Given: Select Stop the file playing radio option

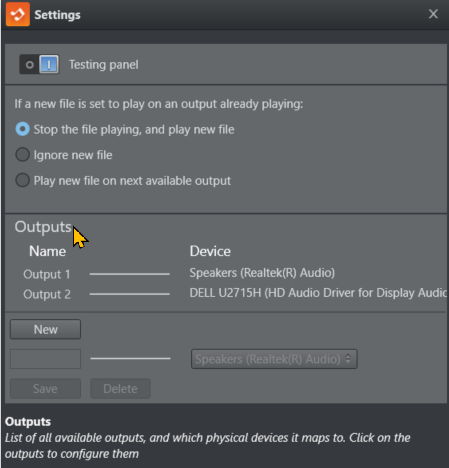Looking at the screenshot, I should 22,129.
